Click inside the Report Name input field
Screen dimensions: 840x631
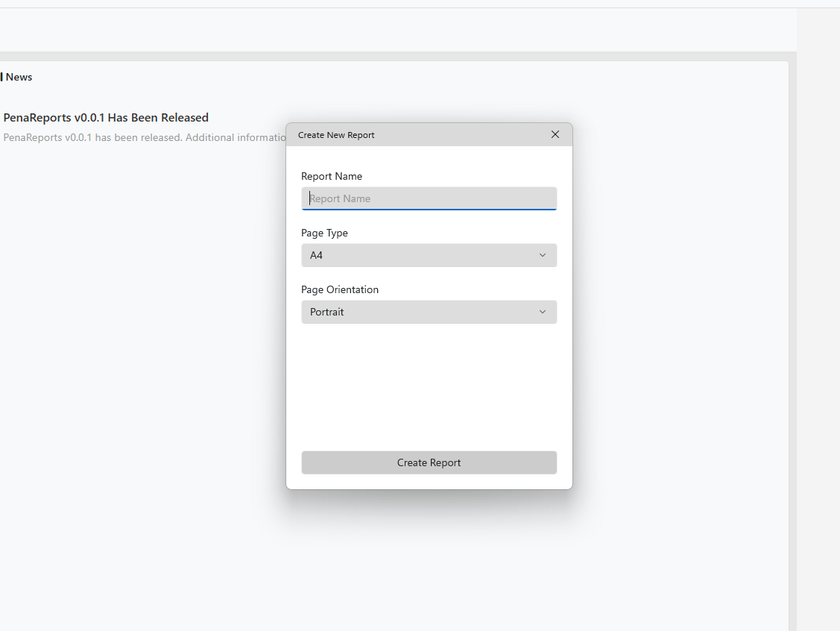[429, 198]
